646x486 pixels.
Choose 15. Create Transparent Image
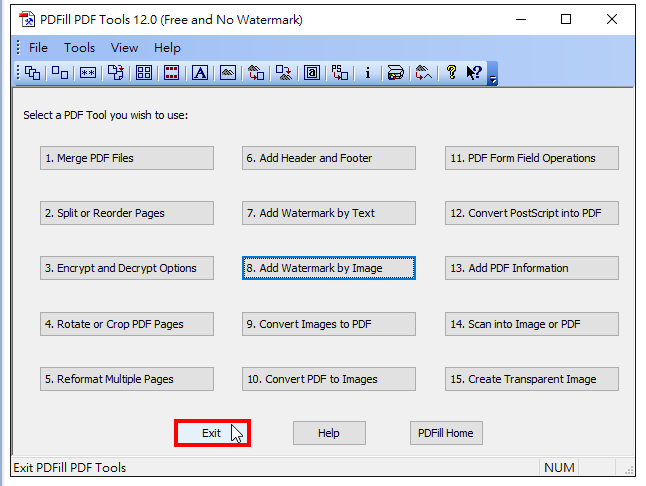[x=532, y=379]
